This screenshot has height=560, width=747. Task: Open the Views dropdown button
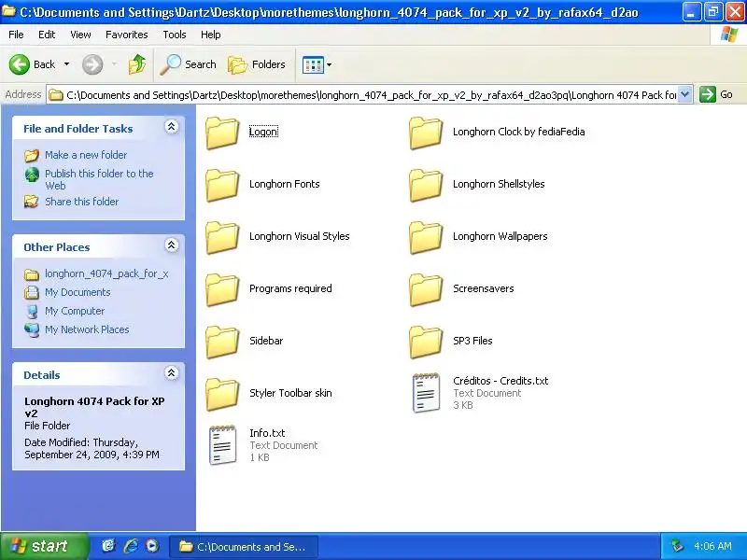(317, 64)
